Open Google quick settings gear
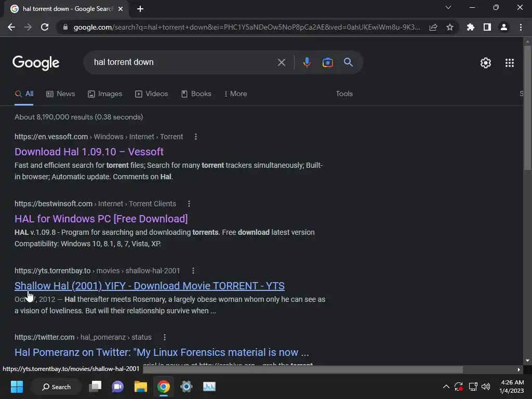Screen dimensions: 532x399 tap(486, 63)
